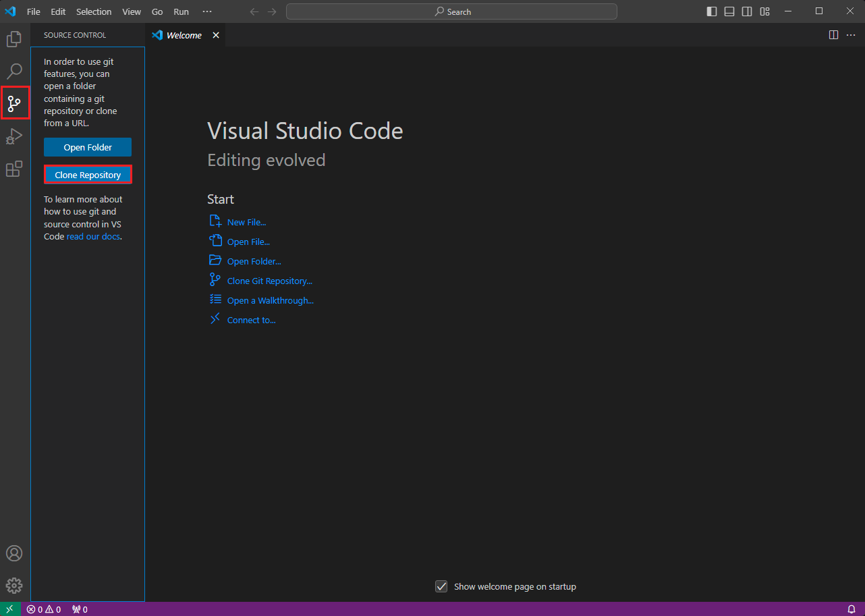This screenshot has width=865, height=616.
Task: Open More Actions in the editor tab bar
Action: point(850,34)
